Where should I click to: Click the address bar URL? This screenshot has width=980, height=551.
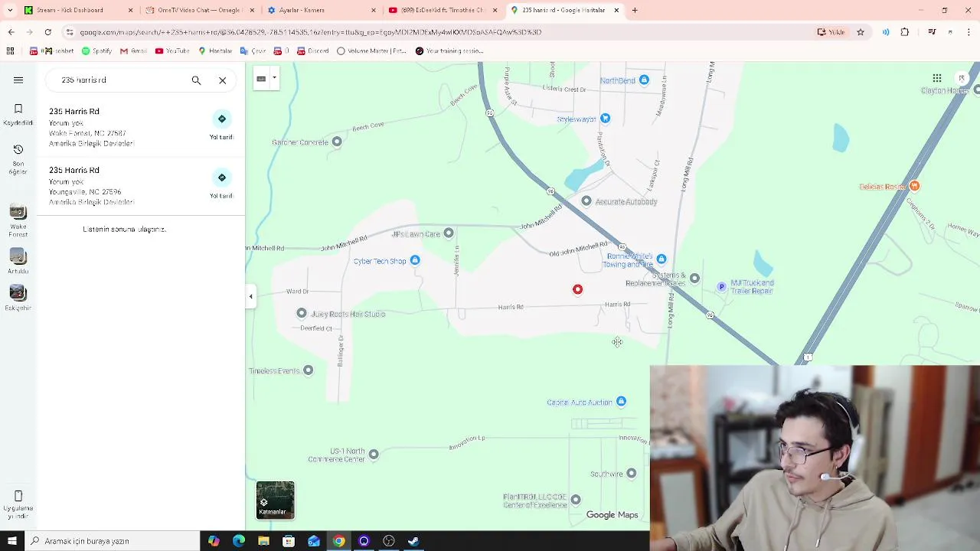click(x=310, y=32)
